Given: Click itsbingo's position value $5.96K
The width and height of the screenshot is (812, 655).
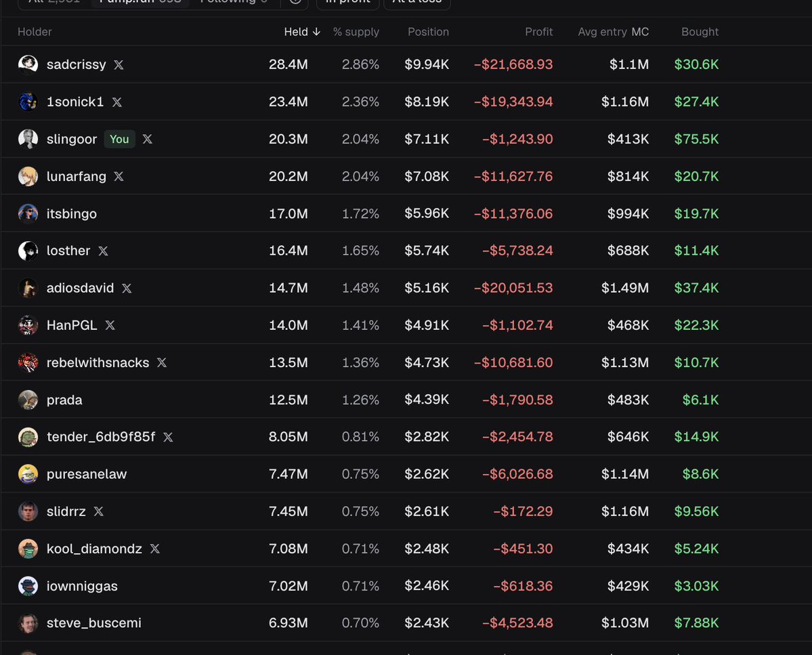Looking at the screenshot, I should (x=427, y=213).
